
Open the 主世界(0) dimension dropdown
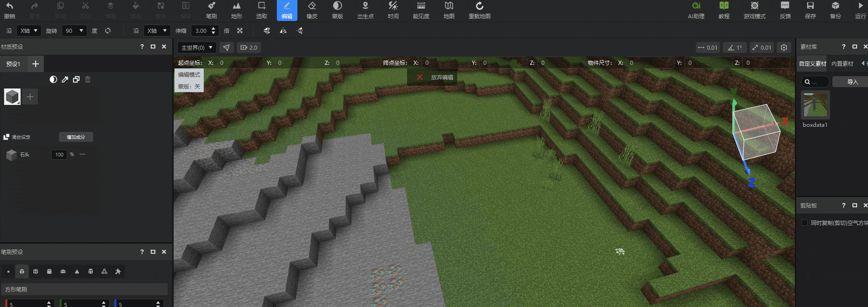click(197, 47)
